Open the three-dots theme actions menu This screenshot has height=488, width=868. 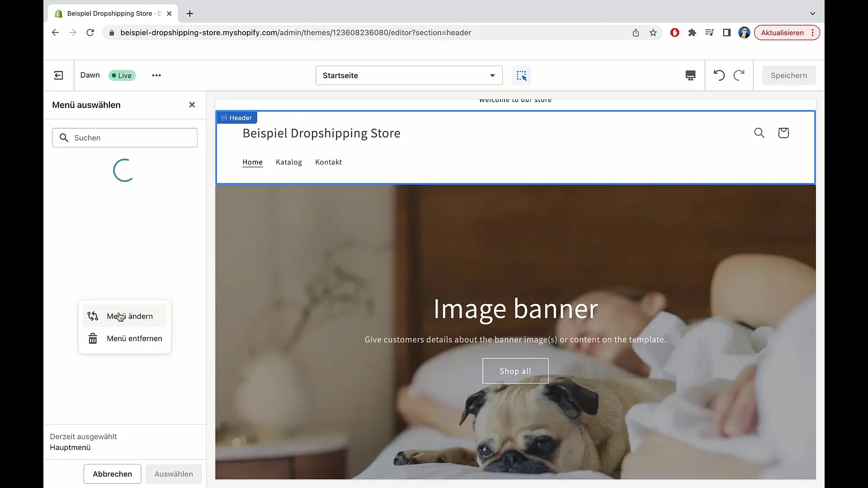(x=156, y=75)
